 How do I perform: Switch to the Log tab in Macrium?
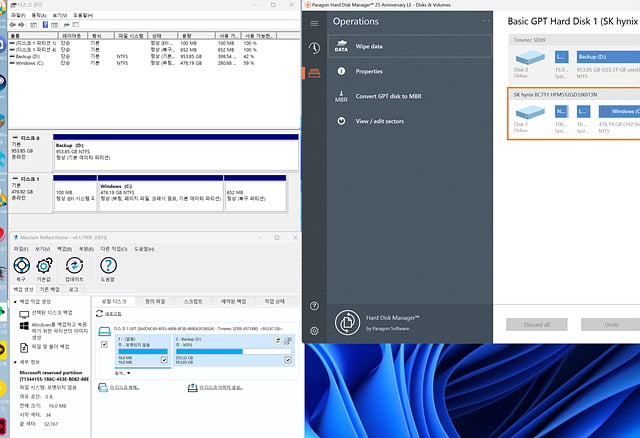pyautogui.click(x=73, y=289)
